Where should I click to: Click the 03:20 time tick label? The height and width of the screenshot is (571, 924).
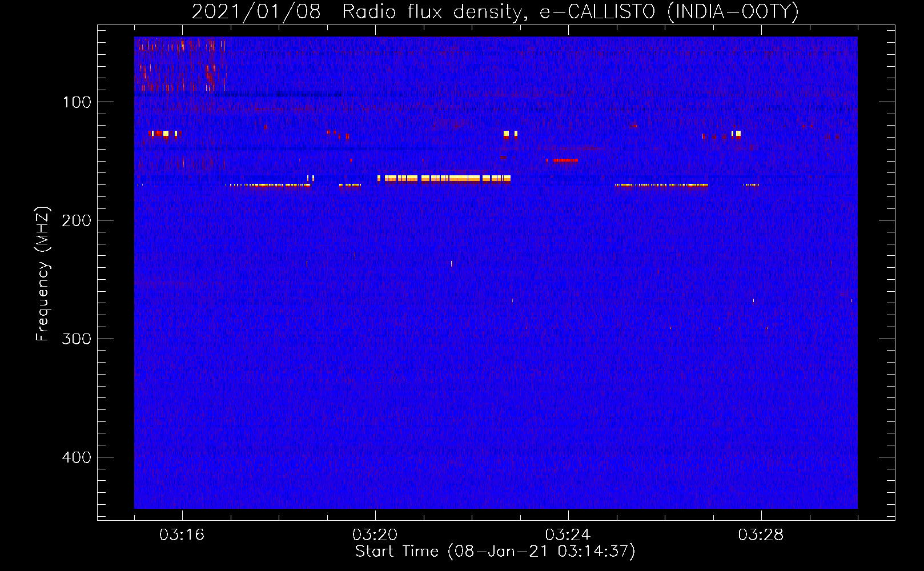[375, 535]
